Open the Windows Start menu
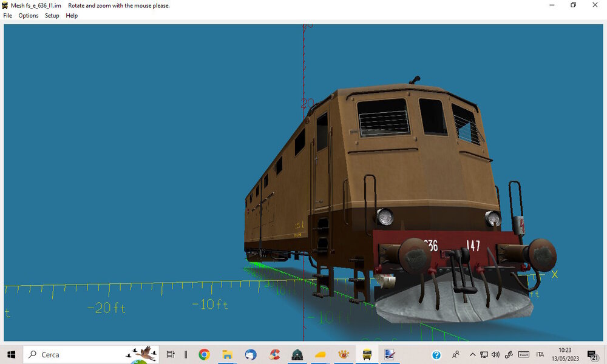The height and width of the screenshot is (364, 607). click(11, 354)
